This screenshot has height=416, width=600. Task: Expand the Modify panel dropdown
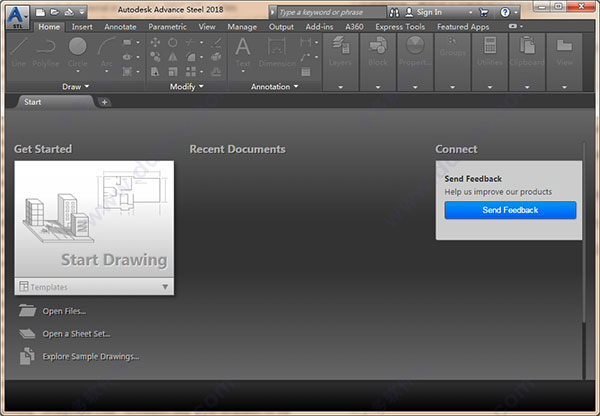[x=186, y=87]
